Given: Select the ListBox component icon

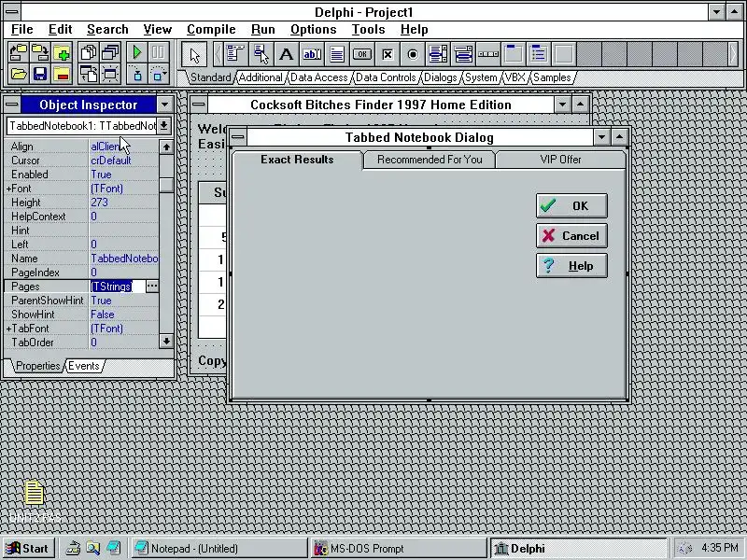Looking at the screenshot, I should (x=438, y=54).
